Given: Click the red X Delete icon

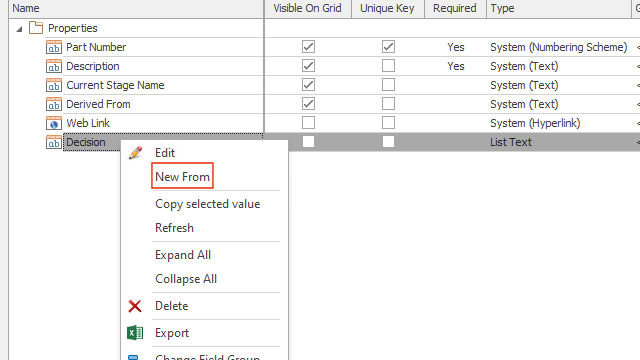Looking at the screenshot, I should 135,306.
